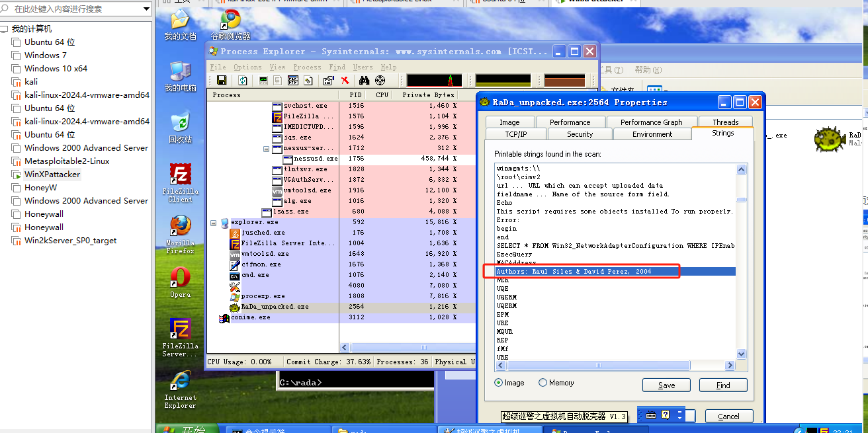Open the Mozilla Firefox desktop icon

[x=180, y=235]
